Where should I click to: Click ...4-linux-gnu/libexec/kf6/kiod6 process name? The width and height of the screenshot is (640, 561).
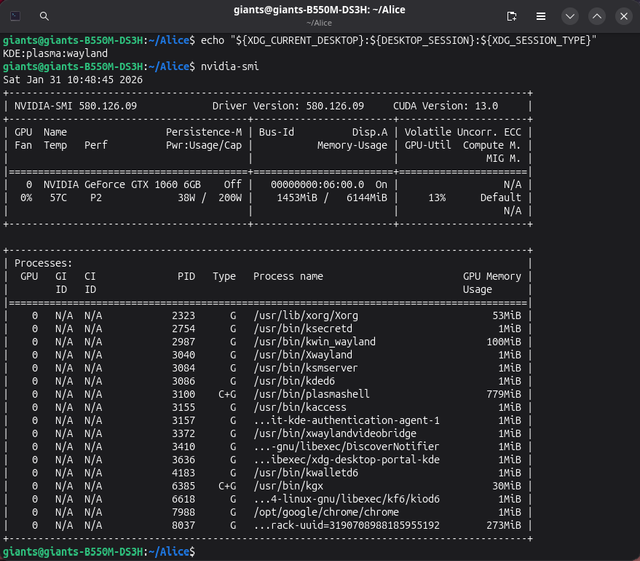(x=347, y=499)
